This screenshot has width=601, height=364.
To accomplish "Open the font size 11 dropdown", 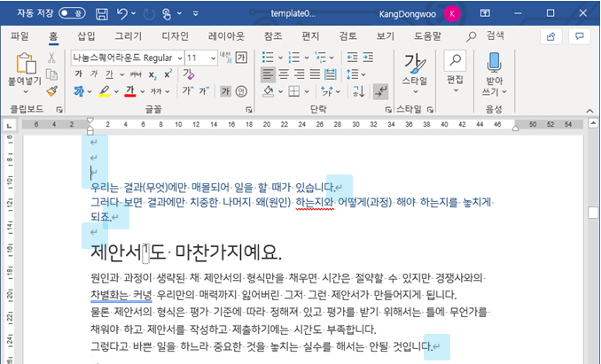I will [213, 58].
